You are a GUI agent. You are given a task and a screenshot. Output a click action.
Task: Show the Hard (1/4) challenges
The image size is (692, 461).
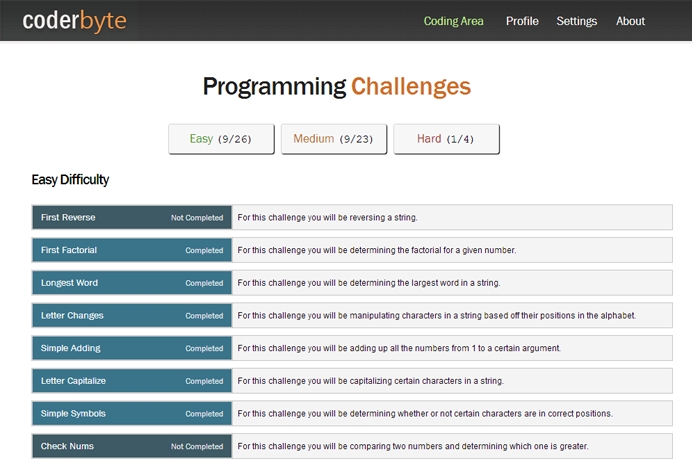pyautogui.click(x=446, y=139)
